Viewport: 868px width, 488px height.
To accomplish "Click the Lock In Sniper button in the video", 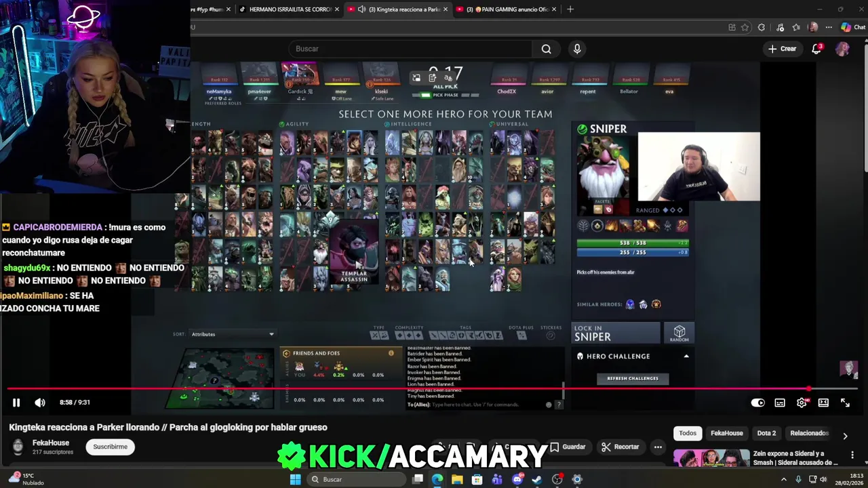I will (616, 333).
